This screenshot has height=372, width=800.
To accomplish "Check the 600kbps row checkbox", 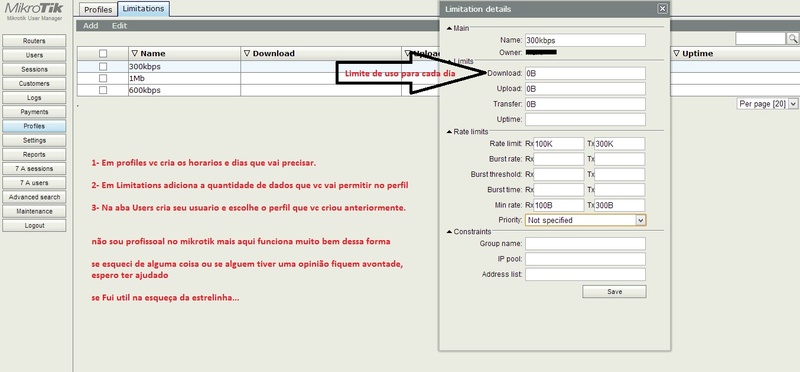I will click(x=103, y=90).
